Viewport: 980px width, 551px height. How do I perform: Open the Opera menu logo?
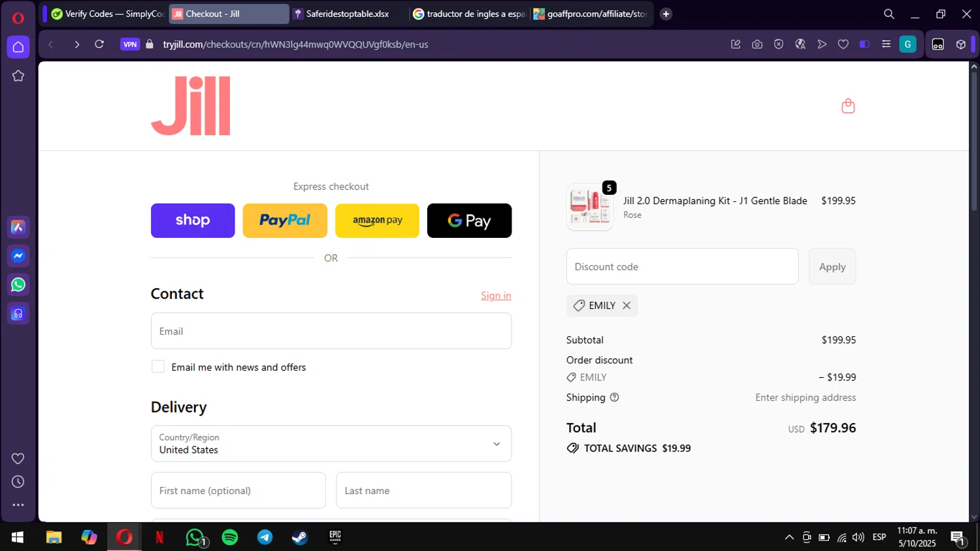(18, 18)
